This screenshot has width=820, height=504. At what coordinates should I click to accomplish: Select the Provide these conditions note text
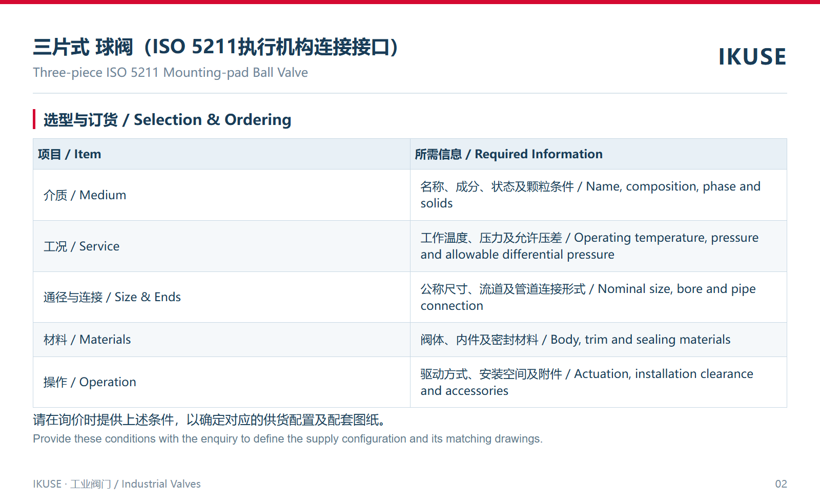(288, 439)
